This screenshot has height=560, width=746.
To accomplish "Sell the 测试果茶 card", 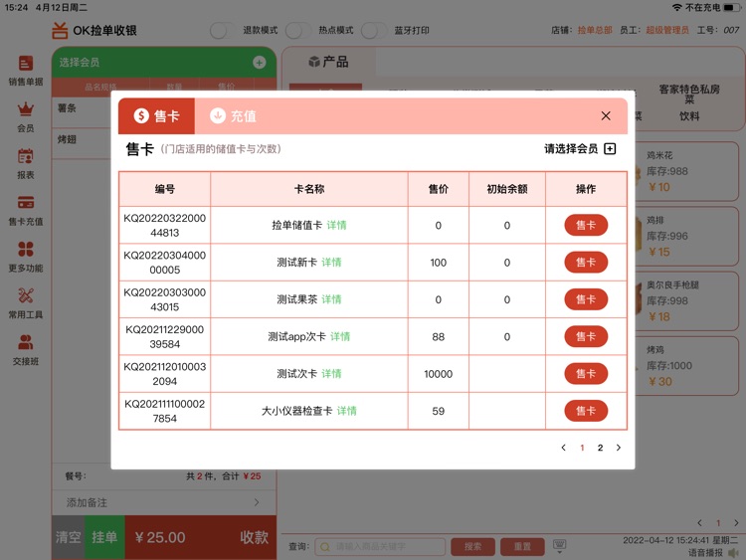I will [586, 299].
